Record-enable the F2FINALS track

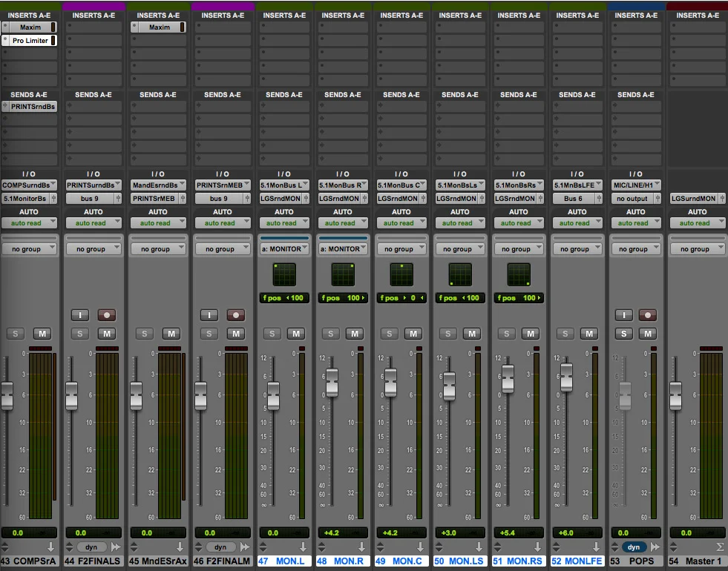pos(107,315)
